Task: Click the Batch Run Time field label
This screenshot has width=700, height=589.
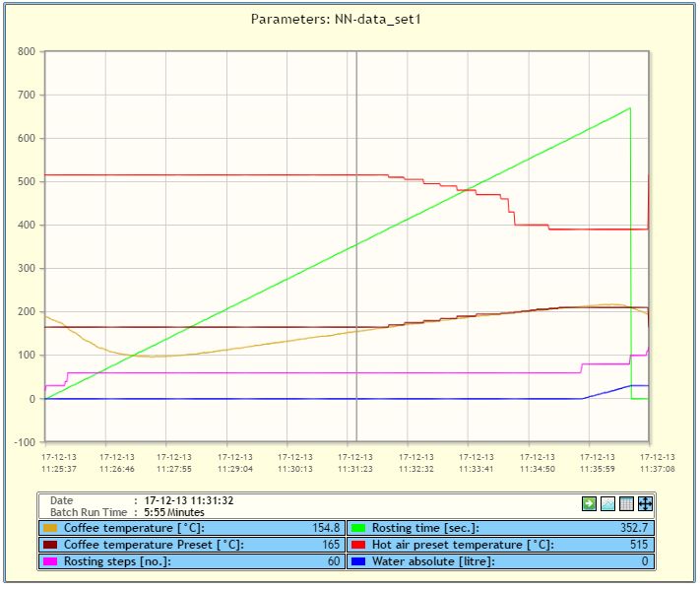Action: point(89,512)
